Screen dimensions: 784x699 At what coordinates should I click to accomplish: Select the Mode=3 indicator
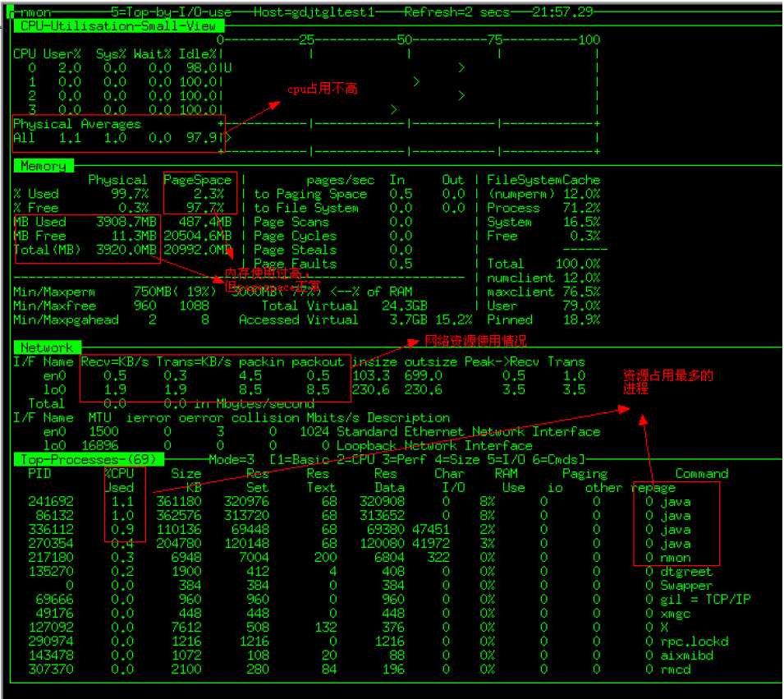[232, 459]
